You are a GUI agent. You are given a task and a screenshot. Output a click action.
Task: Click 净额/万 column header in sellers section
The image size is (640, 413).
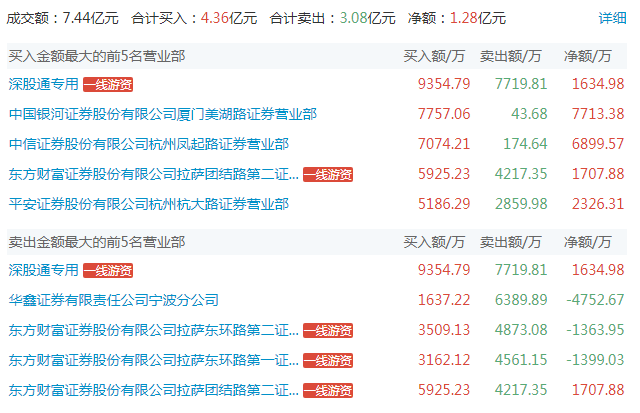tap(588, 242)
